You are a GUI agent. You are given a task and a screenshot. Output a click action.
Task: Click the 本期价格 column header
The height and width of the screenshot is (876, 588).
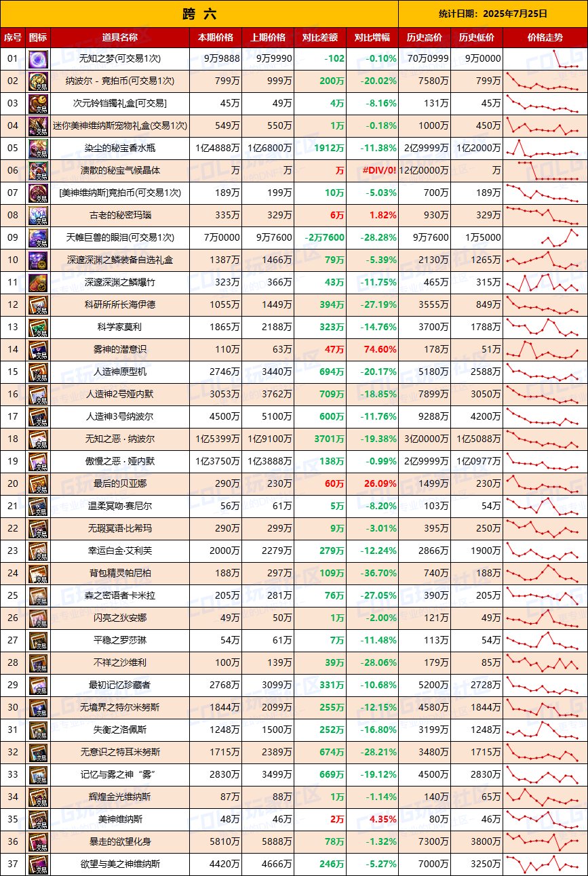(x=216, y=37)
